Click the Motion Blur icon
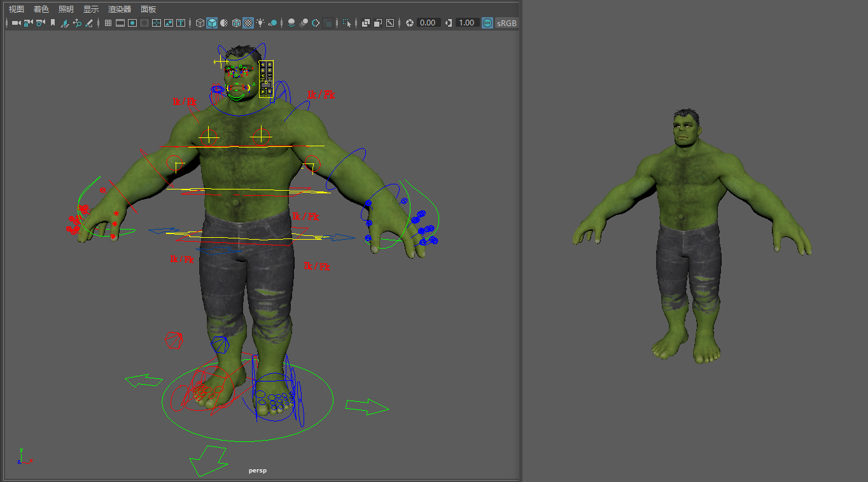 point(304,23)
